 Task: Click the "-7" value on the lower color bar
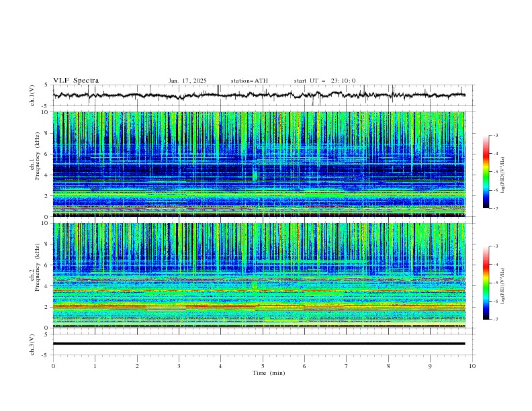pyautogui.click(x=495, y=319)
